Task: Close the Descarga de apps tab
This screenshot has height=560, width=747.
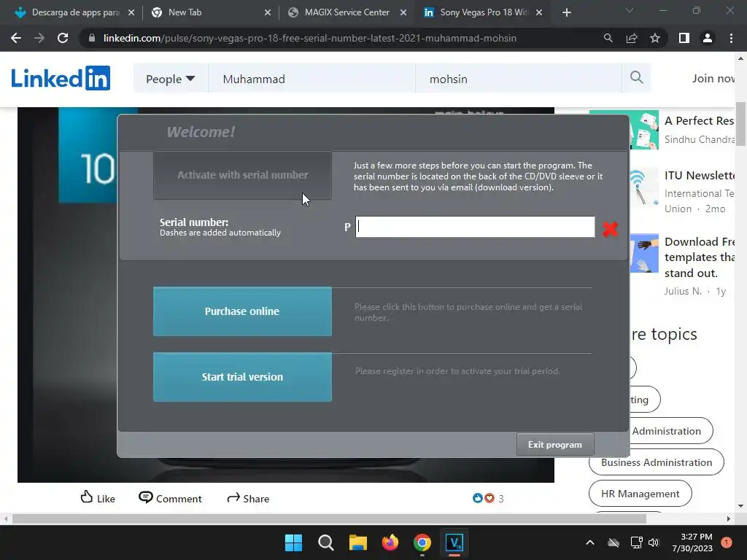Action: pyautogui.click(x=131, y=12)
